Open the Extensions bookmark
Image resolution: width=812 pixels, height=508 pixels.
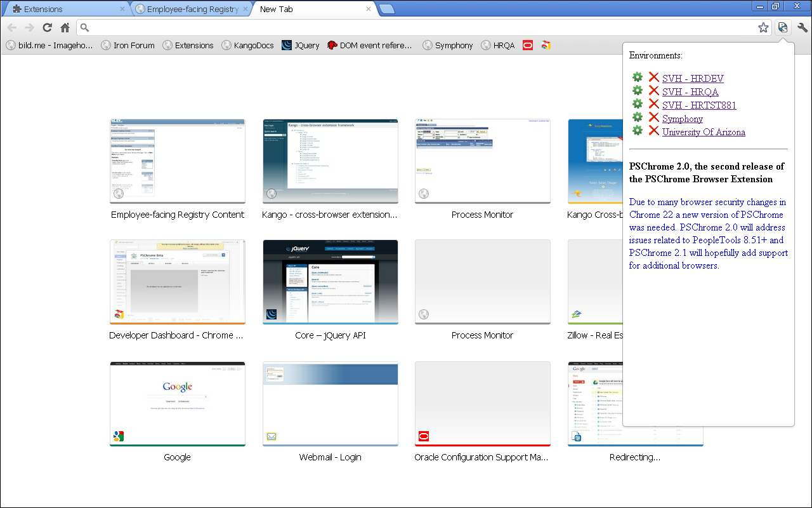pos(188,45)
